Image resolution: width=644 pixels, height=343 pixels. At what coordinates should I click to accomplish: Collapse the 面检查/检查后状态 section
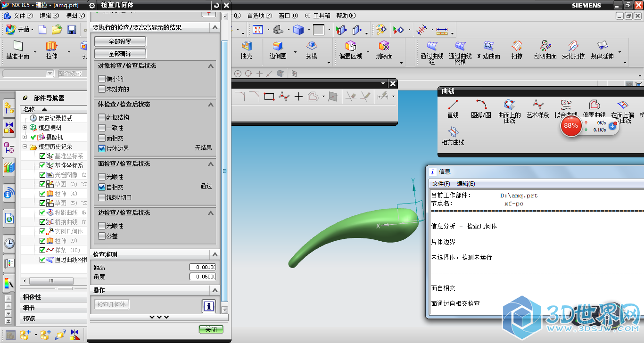click(x=210, y=164)
